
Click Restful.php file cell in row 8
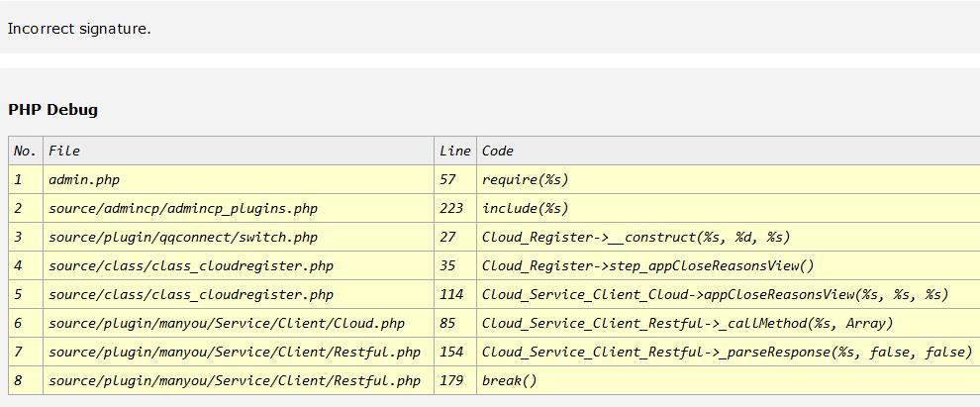tap(235, 380)
